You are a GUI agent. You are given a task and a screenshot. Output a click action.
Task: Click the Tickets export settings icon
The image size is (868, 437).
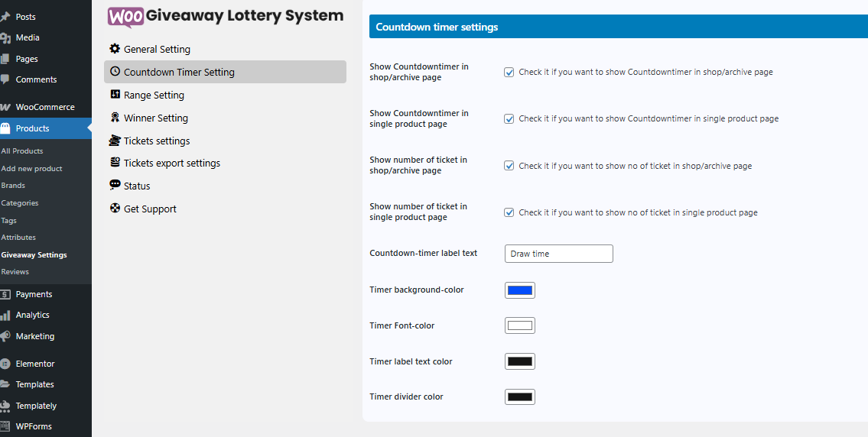[x=115, y=163]
